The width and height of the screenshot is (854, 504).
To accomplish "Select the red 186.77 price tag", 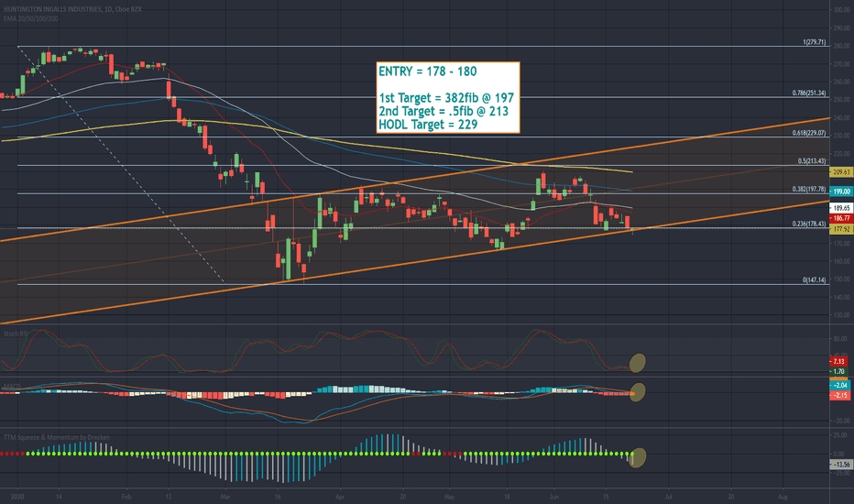I will pyautogui.click(x=841, y=218).
